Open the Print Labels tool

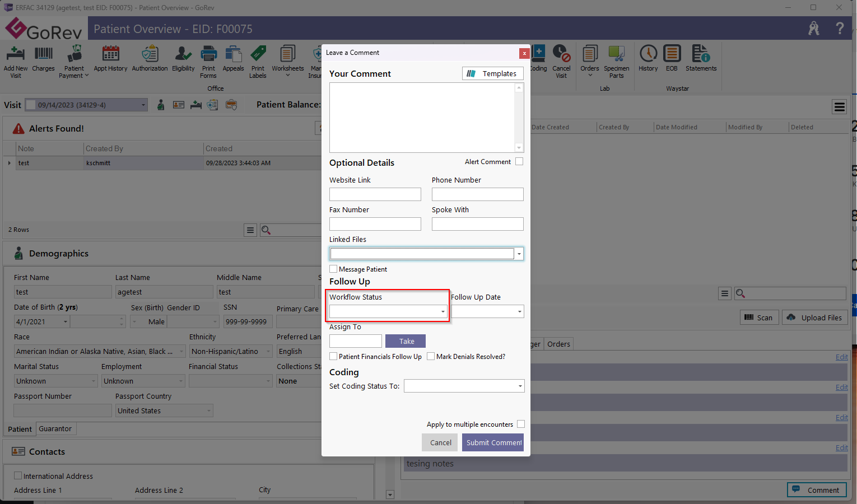[x=258, y=62]
